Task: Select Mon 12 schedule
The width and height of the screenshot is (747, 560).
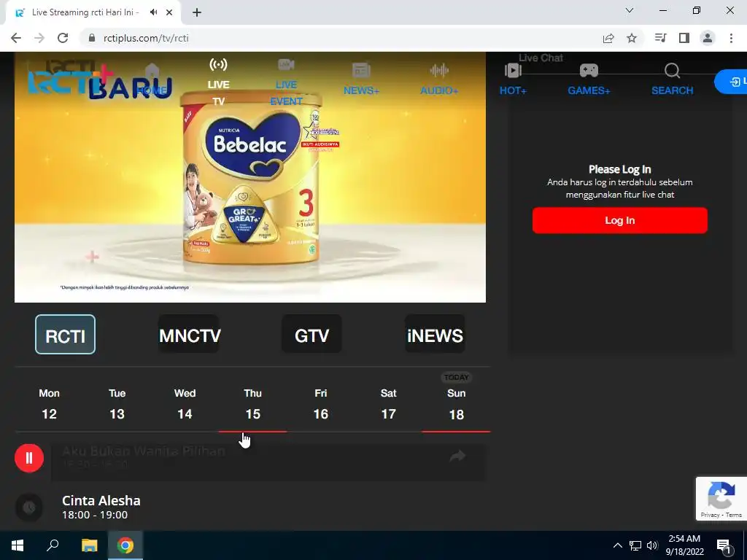Action: (49, 404)
